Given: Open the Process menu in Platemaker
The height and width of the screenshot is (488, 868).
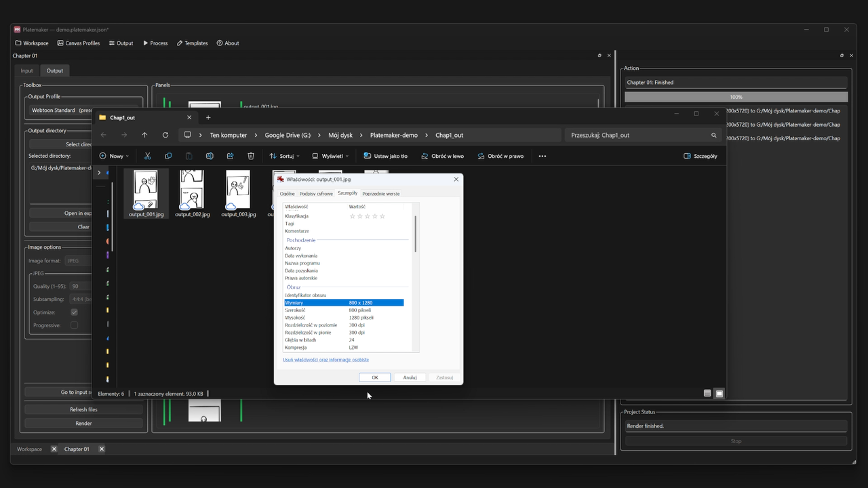Looking at the screenshot, I should 155,43.
